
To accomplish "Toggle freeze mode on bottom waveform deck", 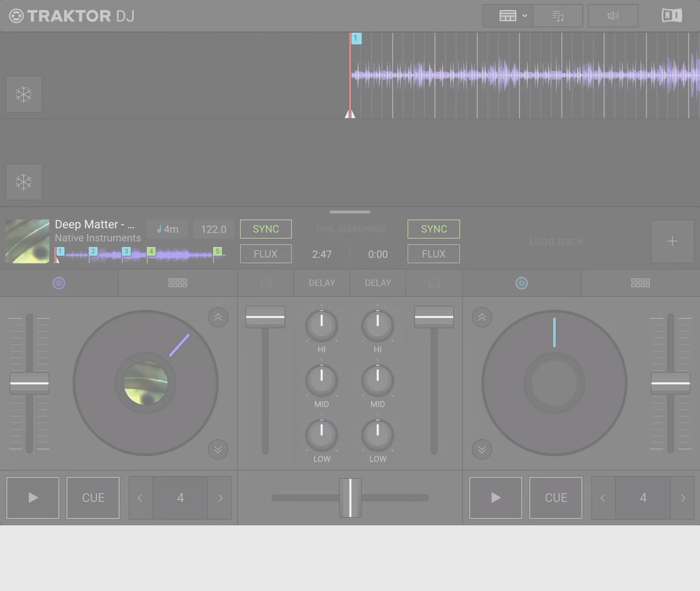I will [24, 182].
